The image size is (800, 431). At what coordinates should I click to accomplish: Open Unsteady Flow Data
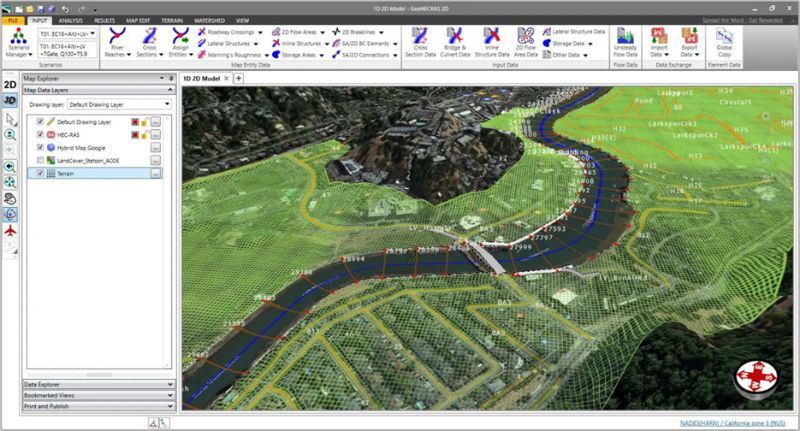point(625,43)
